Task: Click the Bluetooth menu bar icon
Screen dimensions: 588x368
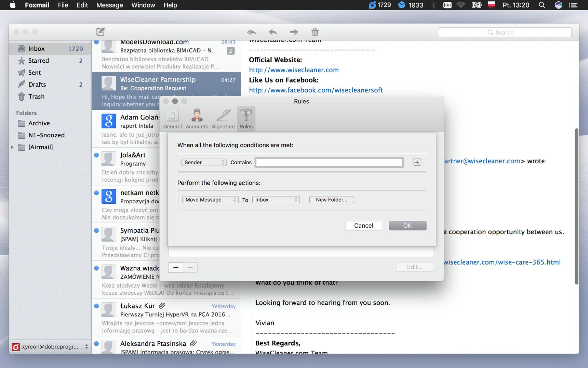Action: 433,5
